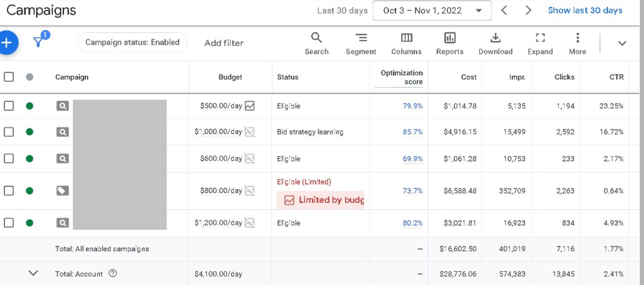Select checkbox of the Eligible (Limited) campaign

(x=9, y=191)
